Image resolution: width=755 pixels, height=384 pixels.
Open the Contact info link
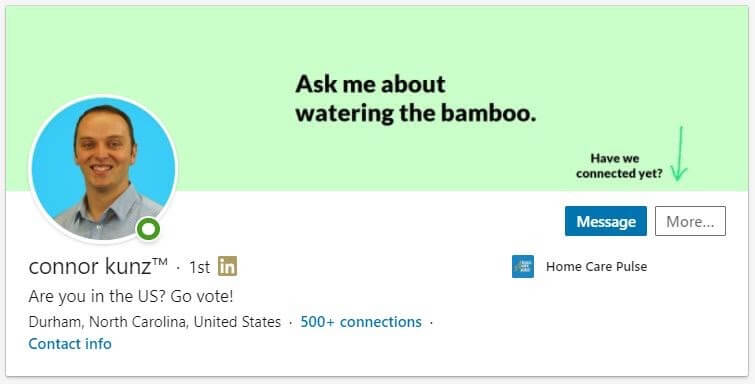[x=70, y=344]
